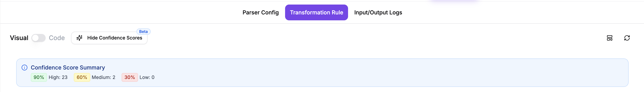Click the Low: 0 count
644x92 pixels.
tap(147, 78)
